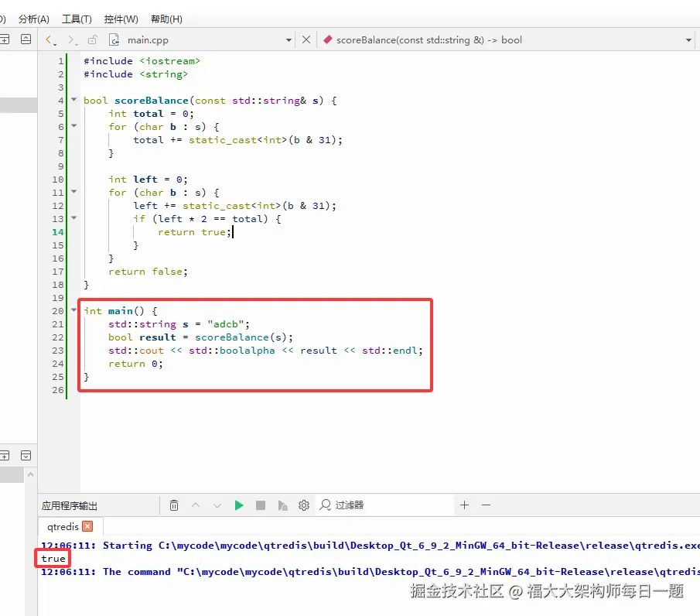Click the main.cpp file type icon

[114, 39]
